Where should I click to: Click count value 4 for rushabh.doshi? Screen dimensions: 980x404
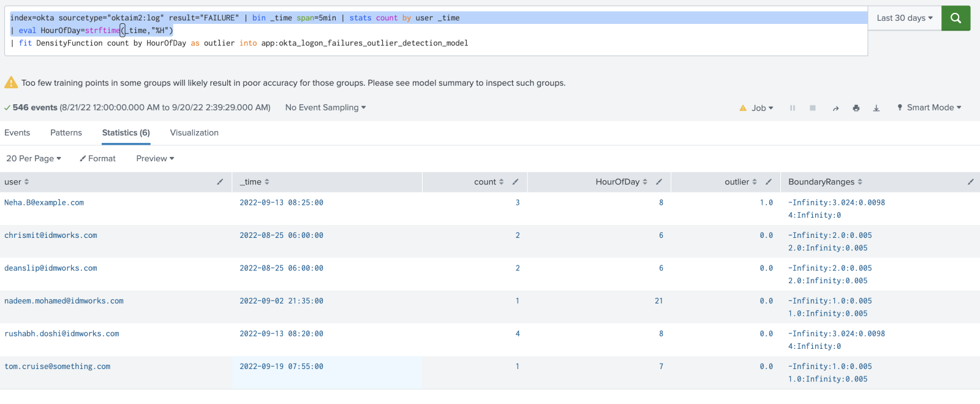[518, 334]
